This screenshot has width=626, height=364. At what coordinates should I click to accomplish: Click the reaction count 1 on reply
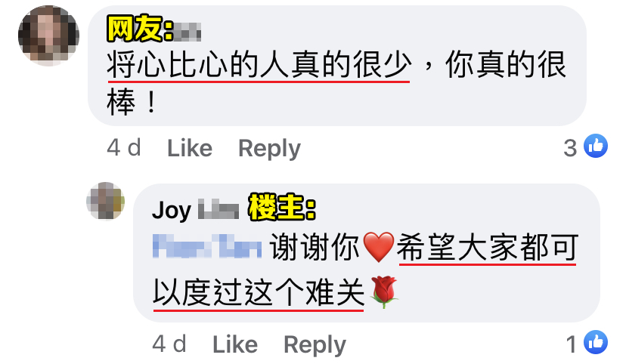coord(572,344)
